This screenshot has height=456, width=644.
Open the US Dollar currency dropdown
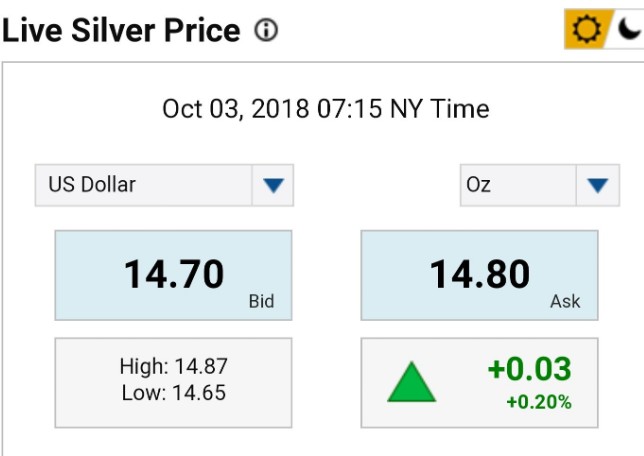[x=164, y=185]
